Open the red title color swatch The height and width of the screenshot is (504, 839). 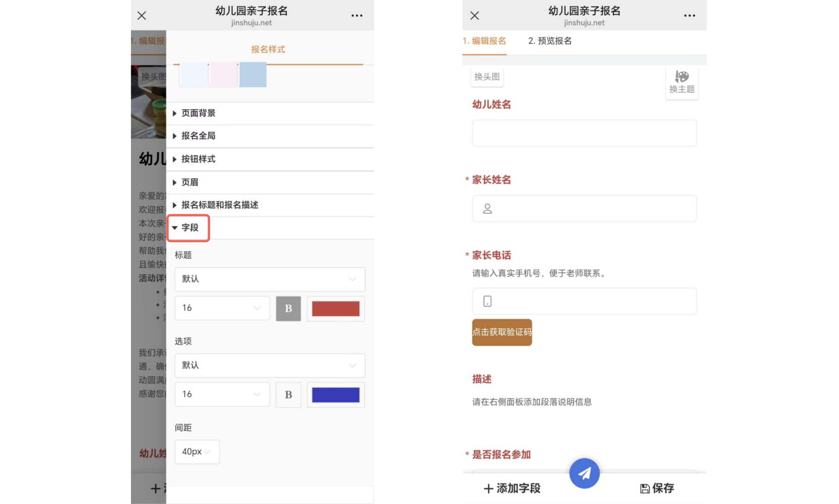[336, 308]
